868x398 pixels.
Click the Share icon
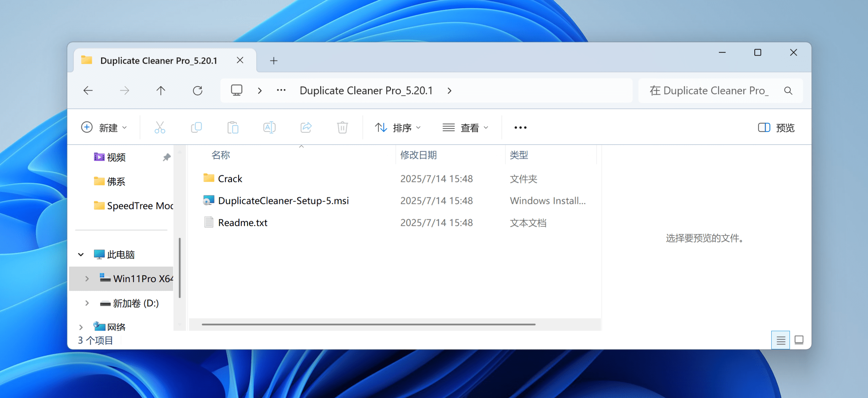pyautogui.click(x=306, y=128)
